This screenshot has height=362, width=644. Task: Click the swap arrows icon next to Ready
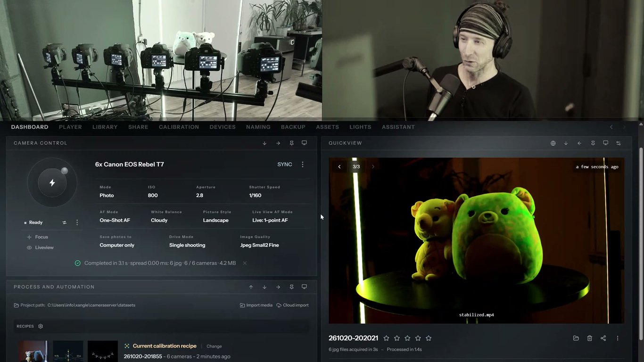[x=65, y=222]
